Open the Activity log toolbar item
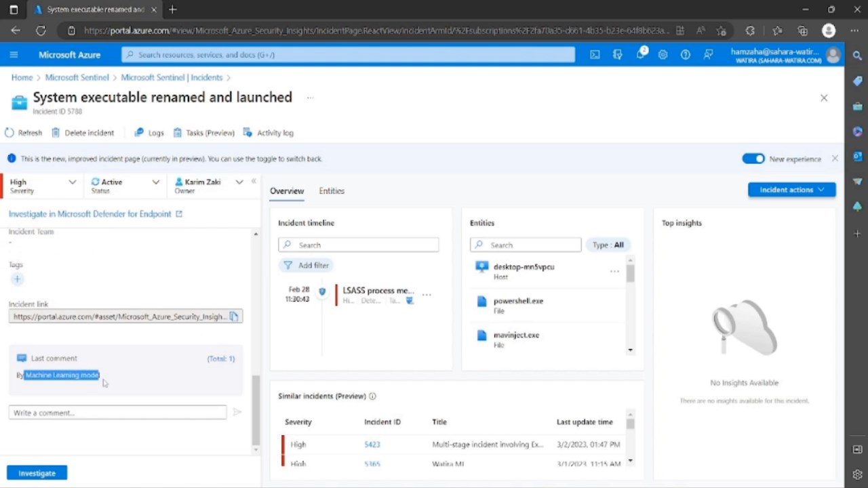This screenshot has height=488, width=868. tap(268, 133)
